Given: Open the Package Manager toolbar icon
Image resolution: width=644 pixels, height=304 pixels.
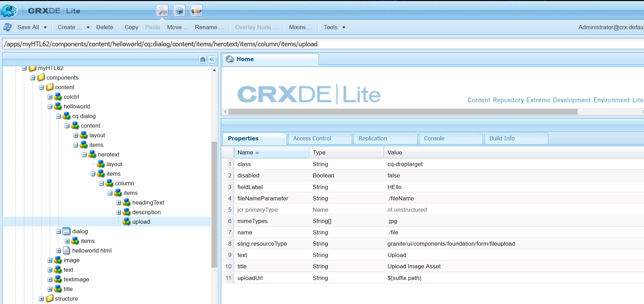Looking at the screenshot, I should click(x=179, y=11).
